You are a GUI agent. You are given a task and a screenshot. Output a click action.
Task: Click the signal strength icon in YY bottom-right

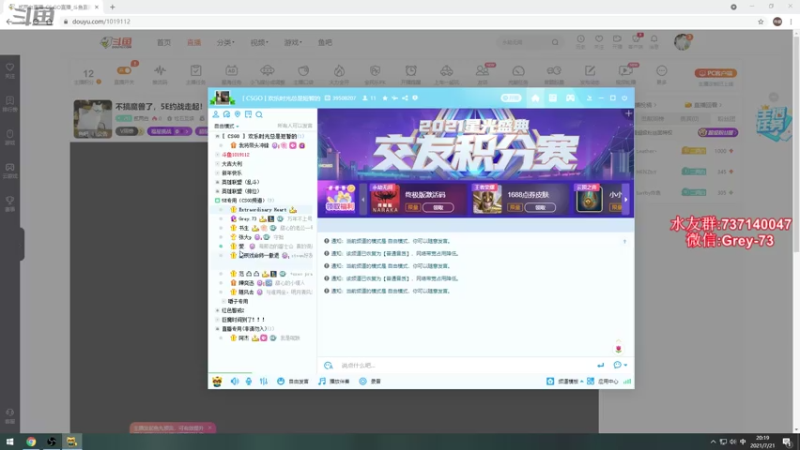tap(627, 381)
